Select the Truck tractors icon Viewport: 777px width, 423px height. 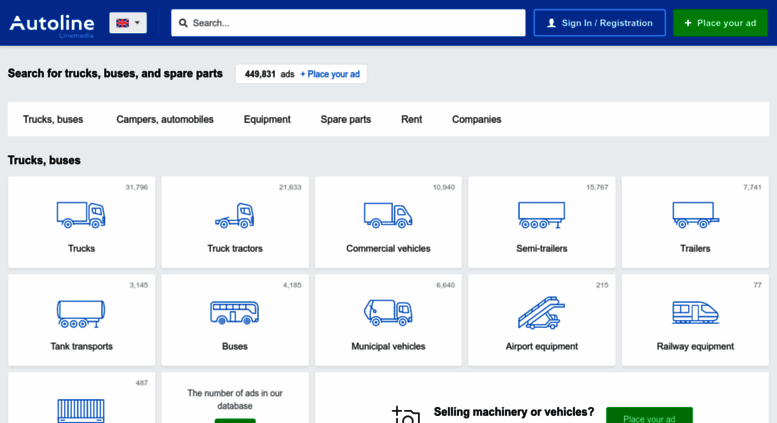(x=234, y=215)
